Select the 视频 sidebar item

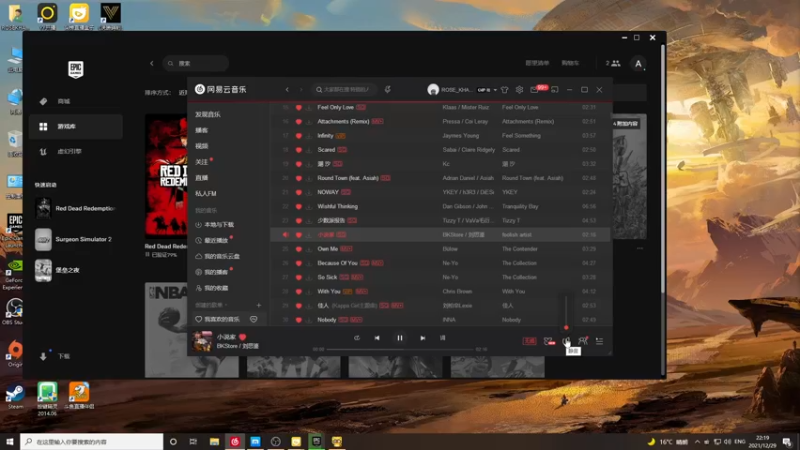202,146
